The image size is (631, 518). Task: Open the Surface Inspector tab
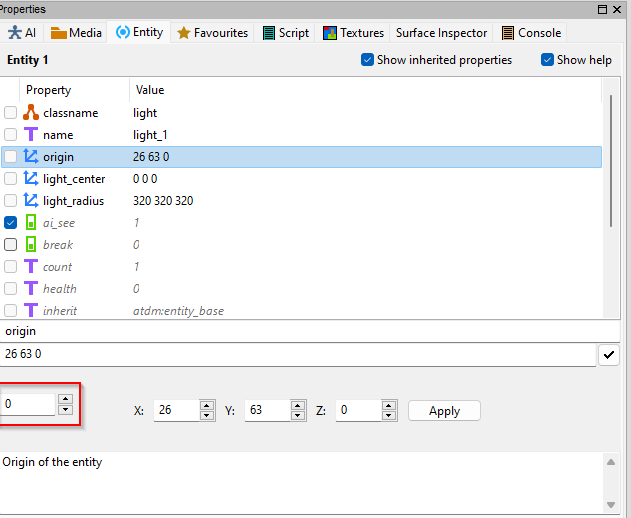pyautogui.click(x=442, y=33)
